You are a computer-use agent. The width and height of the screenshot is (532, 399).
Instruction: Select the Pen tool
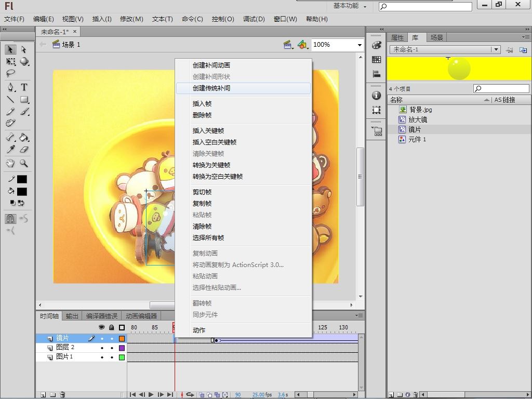tap(10, 87)
